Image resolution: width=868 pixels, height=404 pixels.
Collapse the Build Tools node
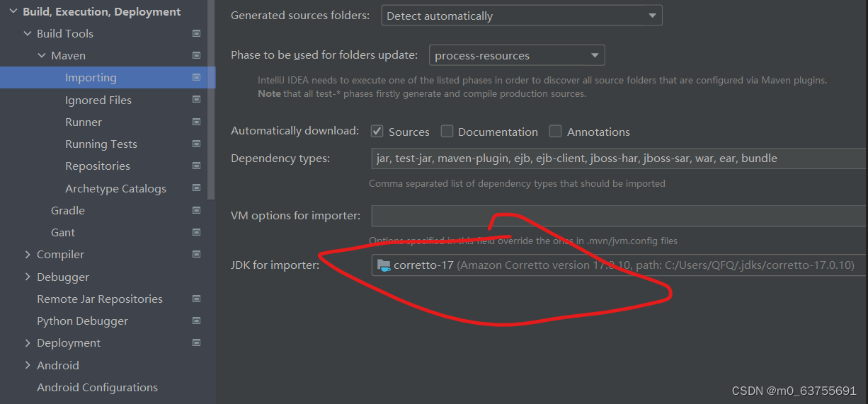[28, 33]
